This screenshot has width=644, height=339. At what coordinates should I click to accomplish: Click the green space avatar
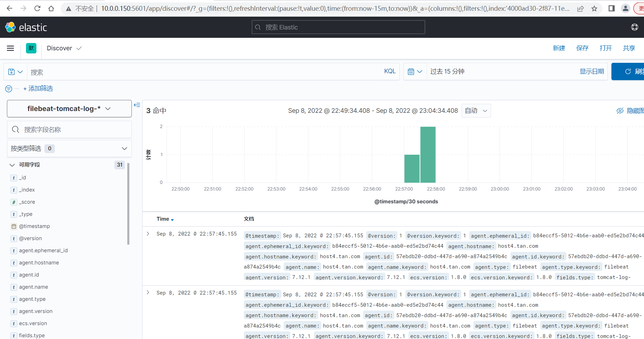tap(31, 48)
